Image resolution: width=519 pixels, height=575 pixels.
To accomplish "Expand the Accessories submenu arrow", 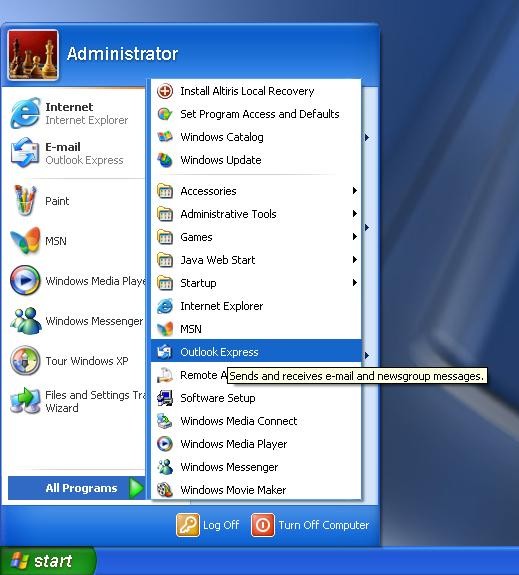I will tap(355, 191).
